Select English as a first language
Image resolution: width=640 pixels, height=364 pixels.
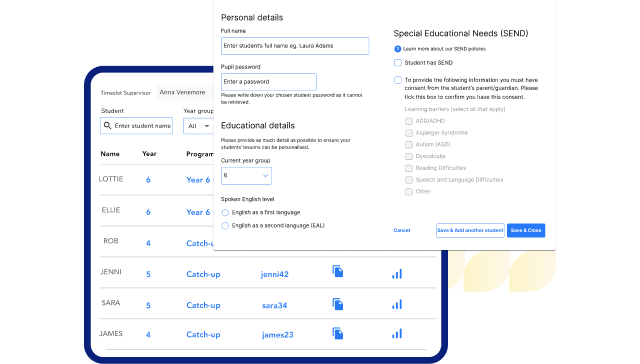225,213
